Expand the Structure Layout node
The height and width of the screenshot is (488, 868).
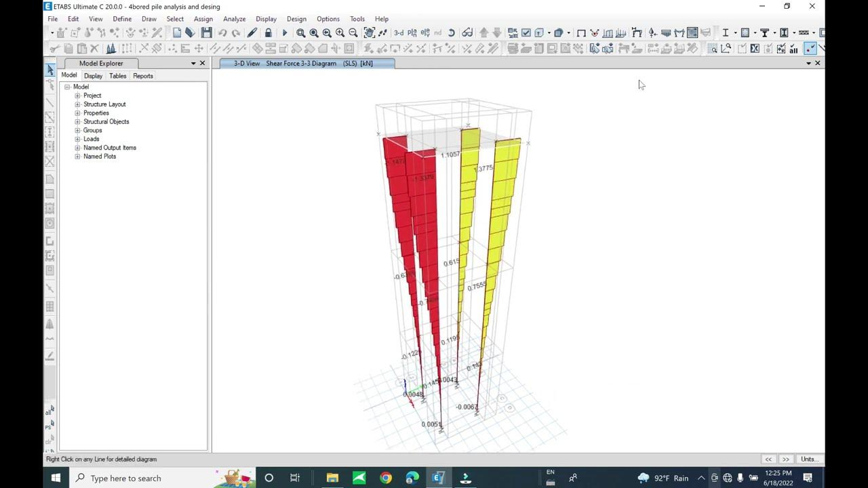click(77, 104)
